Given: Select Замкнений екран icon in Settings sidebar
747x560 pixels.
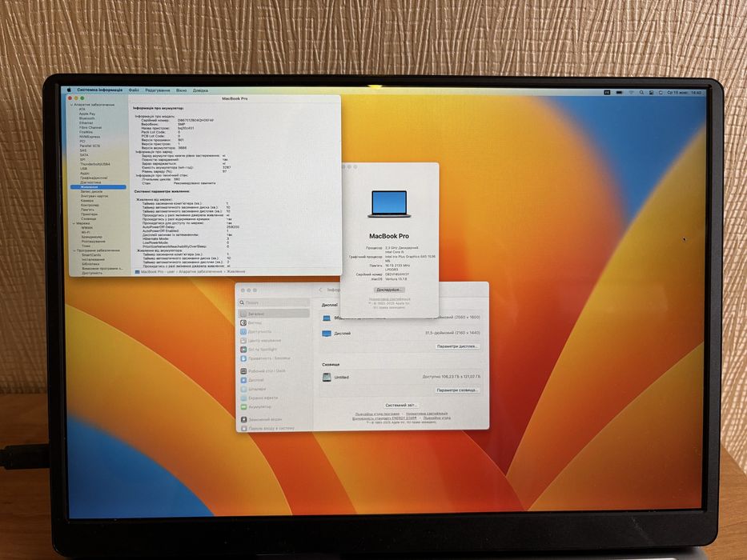Looking at the screenshot, I should [x=243, y=419].
